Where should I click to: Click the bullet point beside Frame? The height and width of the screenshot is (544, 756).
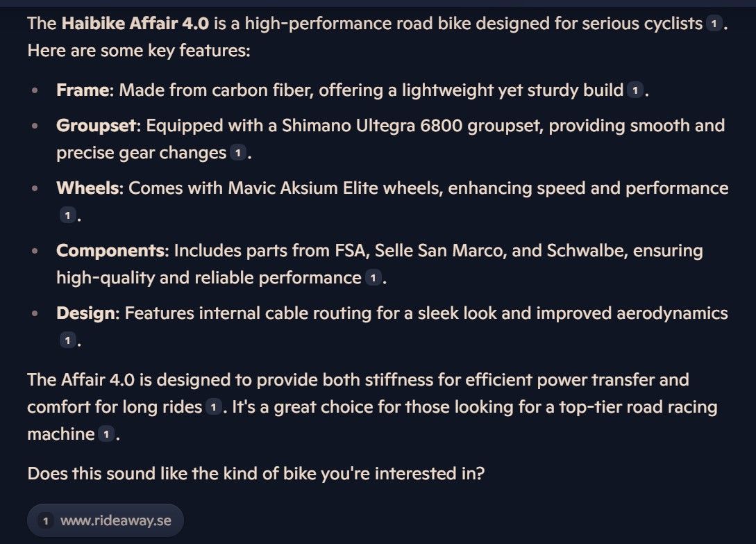[x=35, y=91]
